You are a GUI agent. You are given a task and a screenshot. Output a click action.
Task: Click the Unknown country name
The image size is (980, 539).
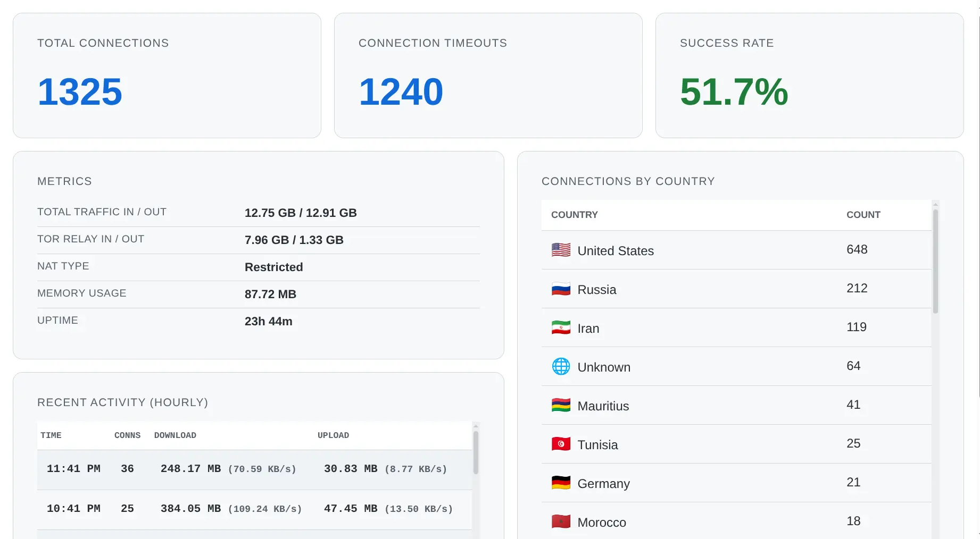pos(604,367)
